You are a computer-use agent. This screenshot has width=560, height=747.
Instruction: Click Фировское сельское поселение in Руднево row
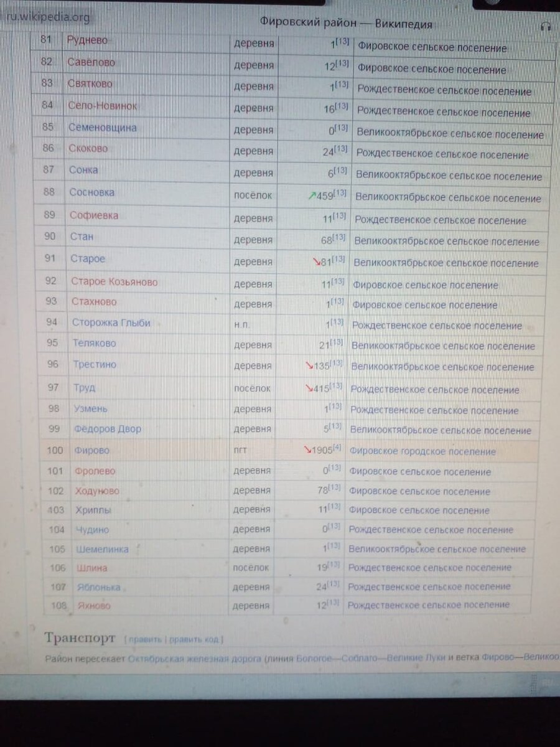coord(433,47)
